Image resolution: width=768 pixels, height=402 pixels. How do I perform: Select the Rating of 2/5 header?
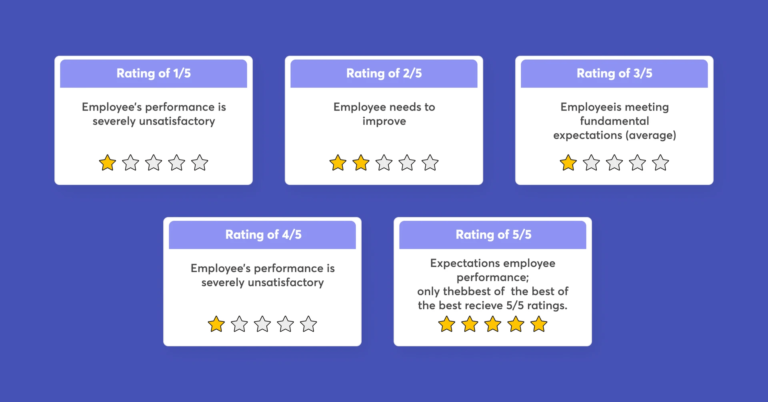384,73
